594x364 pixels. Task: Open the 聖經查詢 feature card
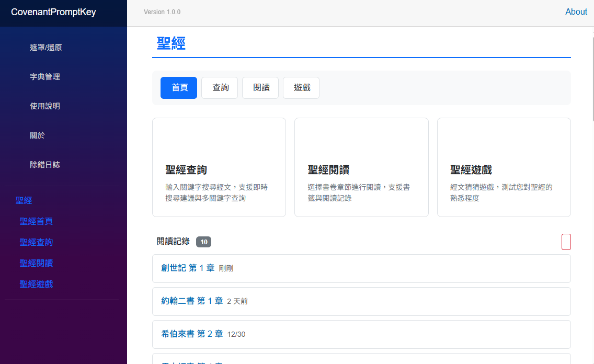tap(219, 167)
